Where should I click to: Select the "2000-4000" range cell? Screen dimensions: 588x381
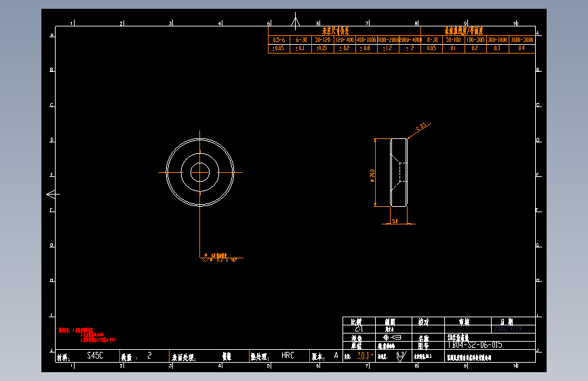410,40
